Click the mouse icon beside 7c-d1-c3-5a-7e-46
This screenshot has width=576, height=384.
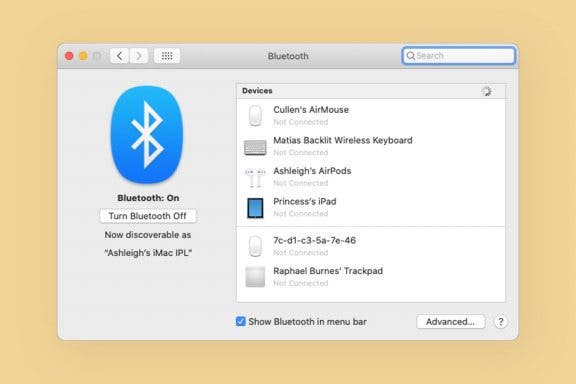255,246
